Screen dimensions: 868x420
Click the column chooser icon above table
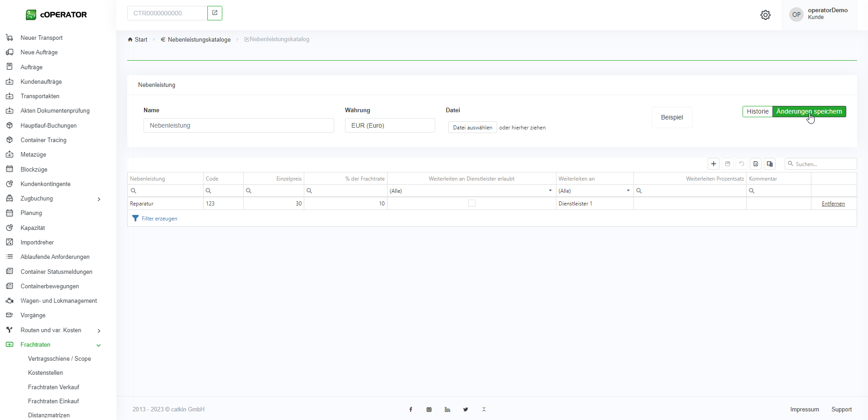770,164
